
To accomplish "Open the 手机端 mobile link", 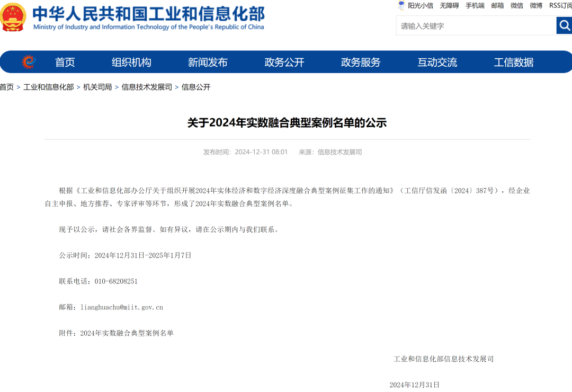I will [475, 5].
